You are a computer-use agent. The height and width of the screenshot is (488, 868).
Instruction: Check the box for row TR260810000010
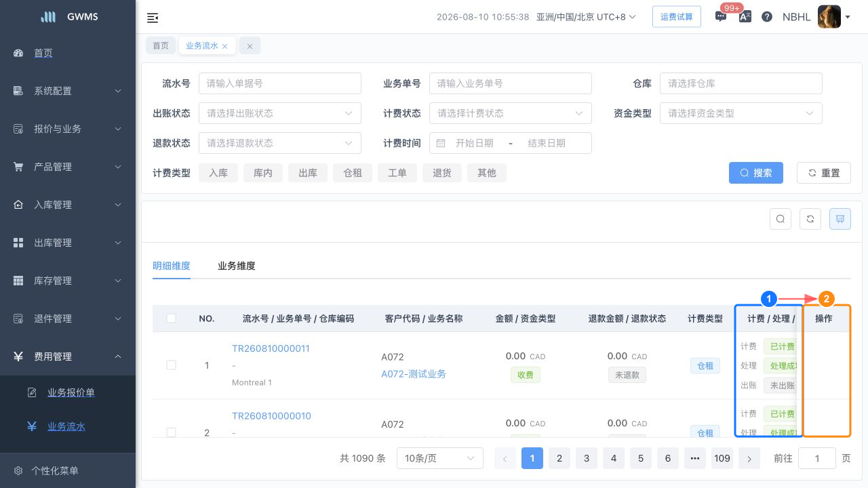point(171,432)
